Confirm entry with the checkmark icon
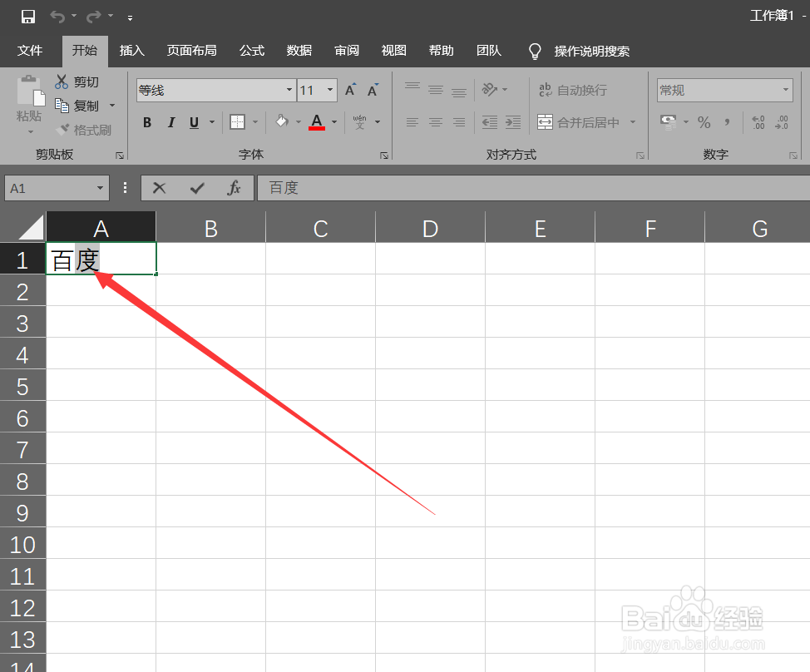This screenshot has height=672, width=810. click(197, 188)
